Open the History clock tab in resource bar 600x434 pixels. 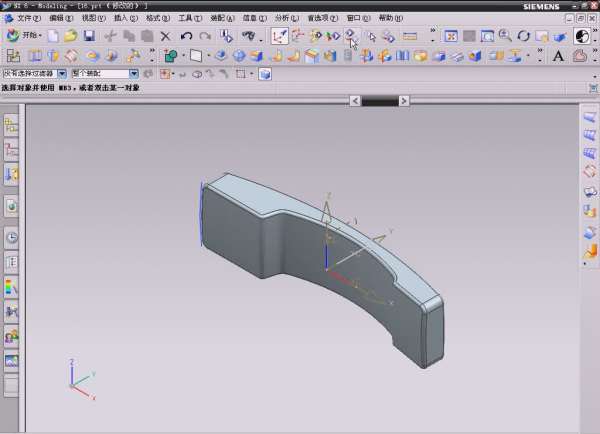[12, 237]
